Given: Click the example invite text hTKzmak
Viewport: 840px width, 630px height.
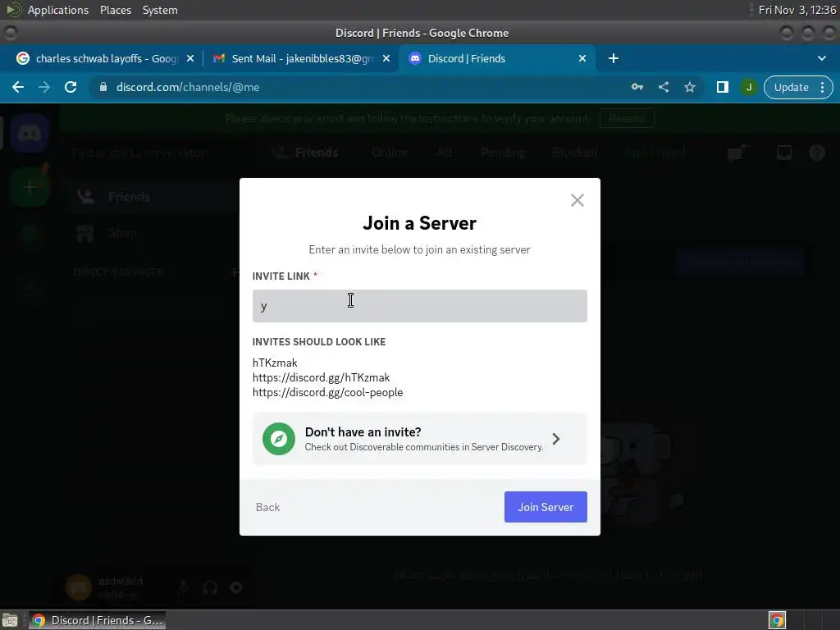Looking at the screenshot, I should click(x=274, y=363).
